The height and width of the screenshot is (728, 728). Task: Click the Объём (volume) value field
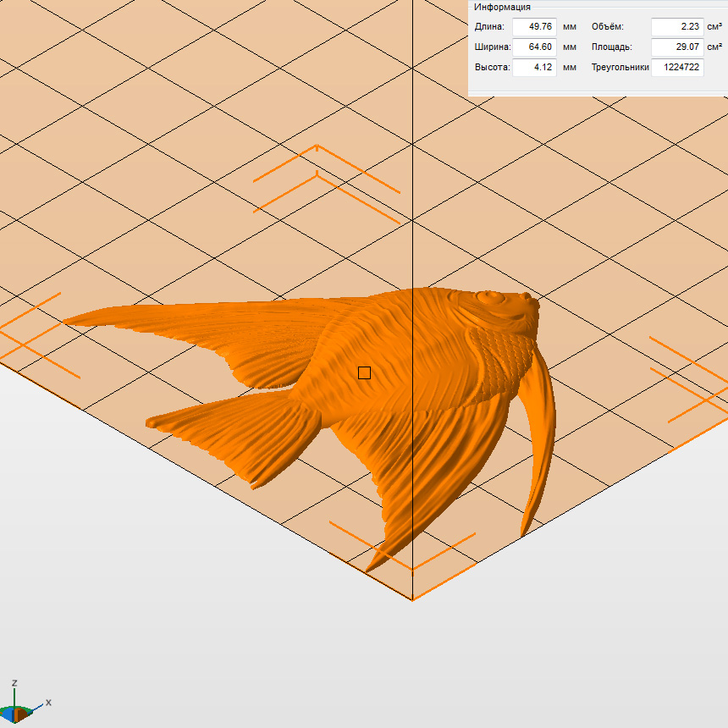(x=677, y=27)
